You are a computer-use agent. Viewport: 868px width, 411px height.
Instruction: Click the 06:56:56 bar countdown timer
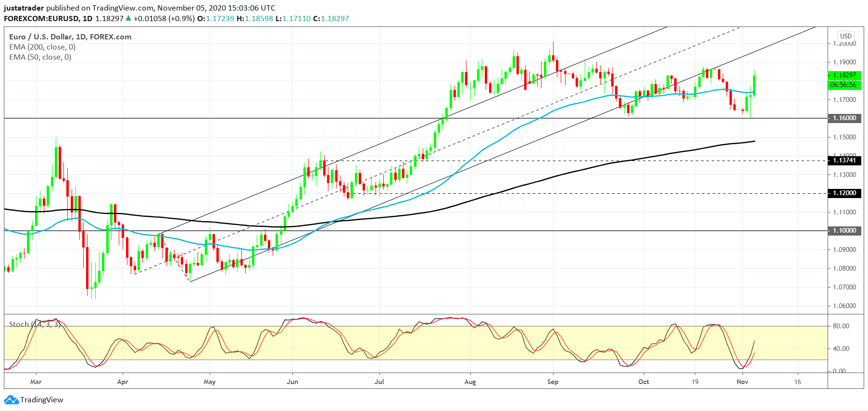pos(844,85)
